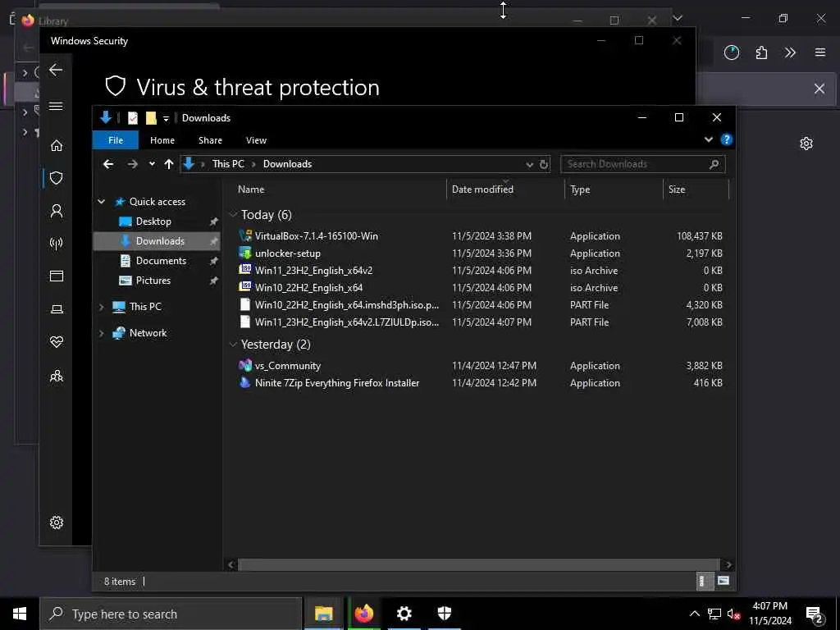Select vs_Community file

pos(288,366)
